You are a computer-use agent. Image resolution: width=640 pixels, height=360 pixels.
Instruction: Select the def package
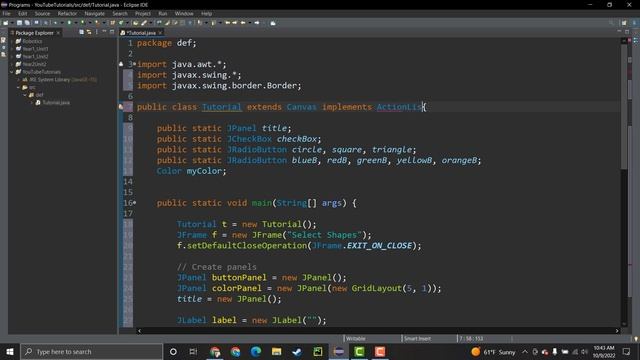click(x=39, y=95)
